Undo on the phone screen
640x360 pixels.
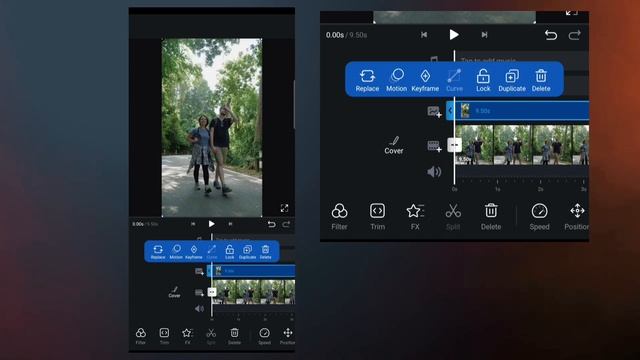[271, 224]
